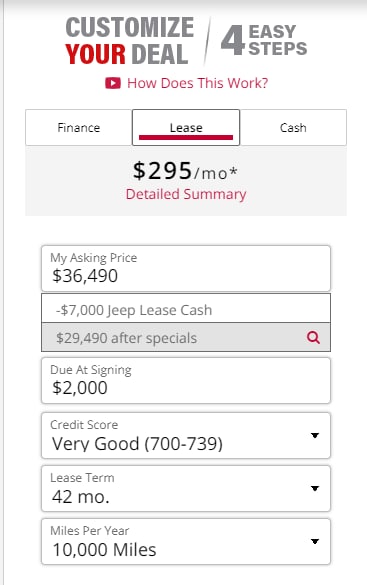Click the -$7,000 Jeep Lease Cash row
Screen dimensions: 367x585
(x=186, y=308)
